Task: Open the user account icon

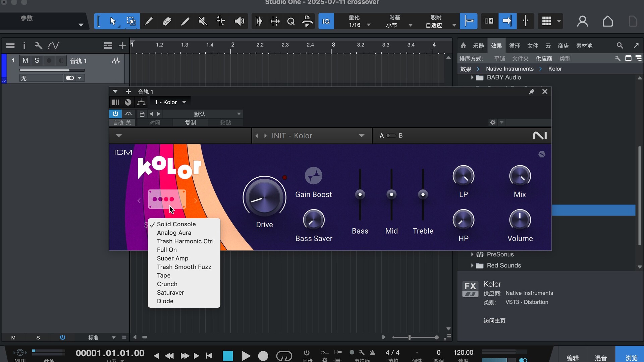Action: [x=582, y=21]
